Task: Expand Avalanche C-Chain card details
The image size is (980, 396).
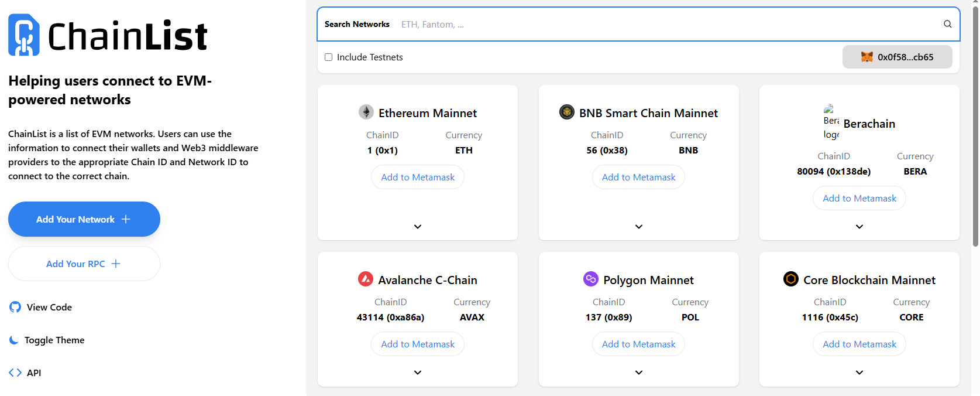Action: (418, 373)
